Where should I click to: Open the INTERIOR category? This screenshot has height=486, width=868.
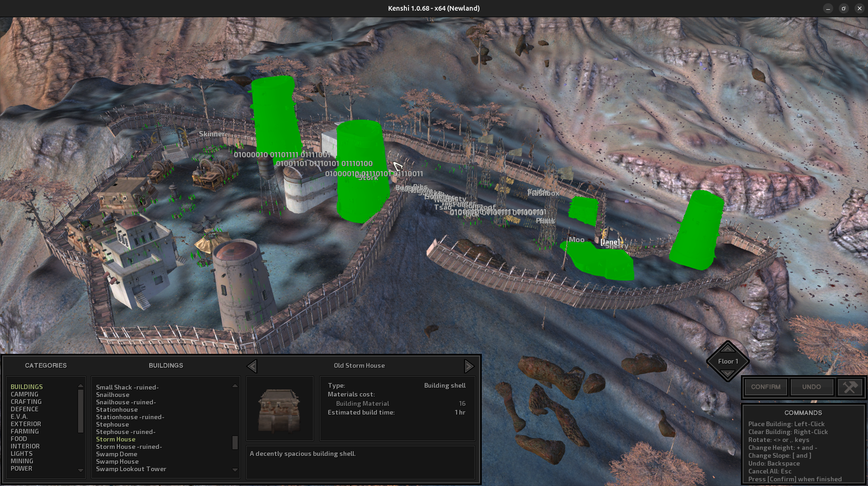tap(25, 446)
